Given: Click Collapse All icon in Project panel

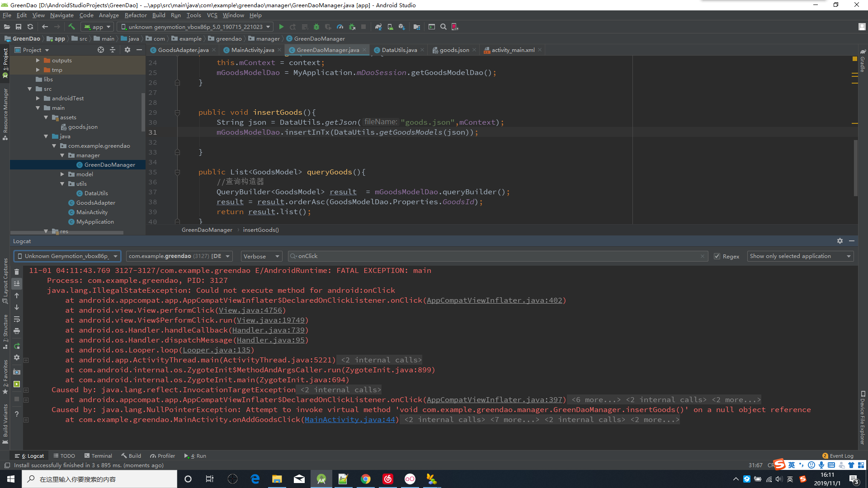Looking at the screenshot, I should pyautogui.click(x=113, y=50).
